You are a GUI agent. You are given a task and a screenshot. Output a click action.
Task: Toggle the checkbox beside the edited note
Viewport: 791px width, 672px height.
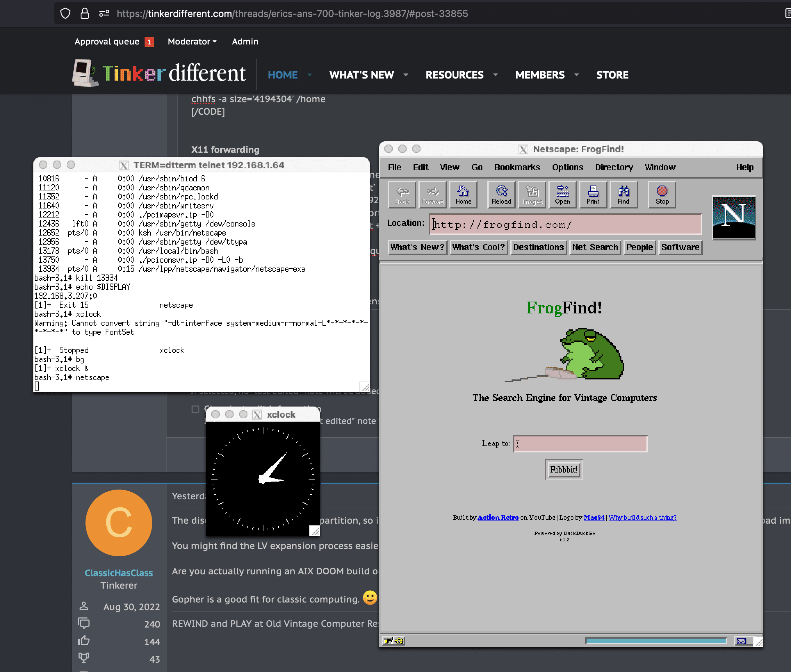coord(195,409)
